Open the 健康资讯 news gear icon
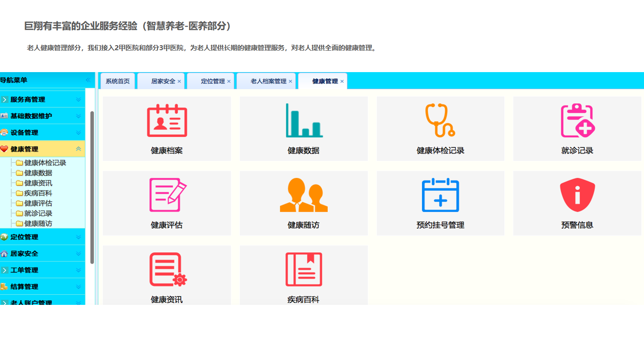The height and width of the screenshot is (361, 644). 167,270
